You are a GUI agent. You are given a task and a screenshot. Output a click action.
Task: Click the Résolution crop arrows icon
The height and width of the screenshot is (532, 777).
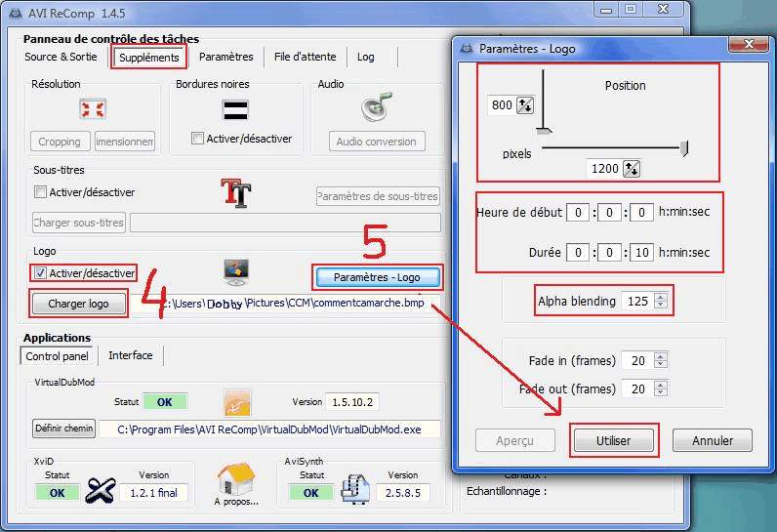pyautogui.click(x=92, y=109)
